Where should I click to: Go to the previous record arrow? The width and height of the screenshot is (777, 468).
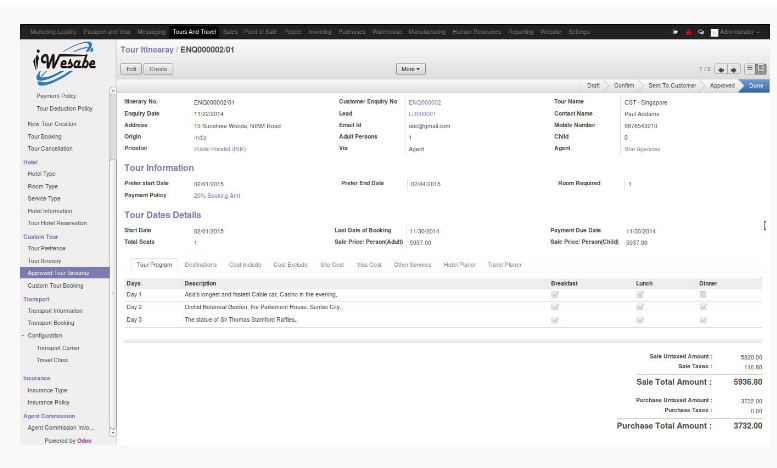[721, 69]
